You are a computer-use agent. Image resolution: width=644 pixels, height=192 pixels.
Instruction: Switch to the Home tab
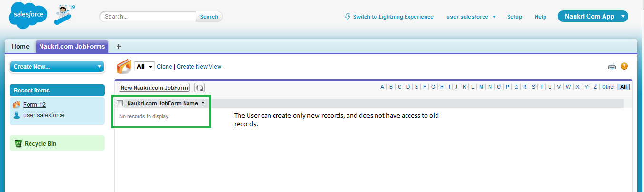point(20,46)
